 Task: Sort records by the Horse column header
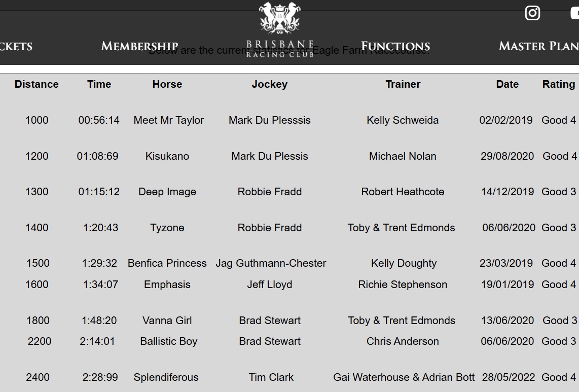pyautogui.click(x=167, y=84)
